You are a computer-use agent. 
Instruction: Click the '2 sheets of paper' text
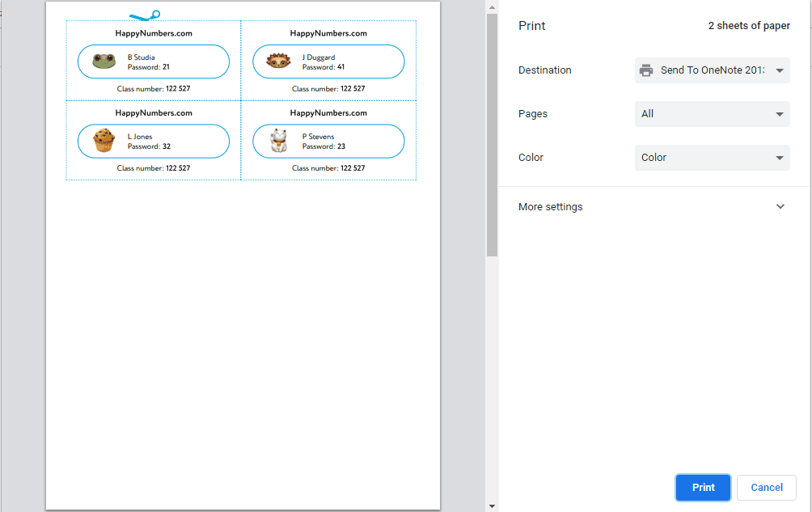[x=749, y=26]
